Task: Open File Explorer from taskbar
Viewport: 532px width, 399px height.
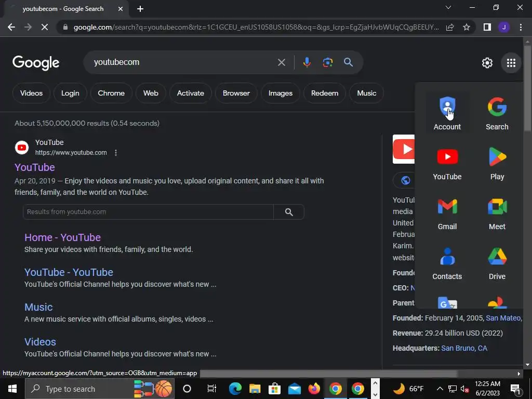Action: click(255, 389)
